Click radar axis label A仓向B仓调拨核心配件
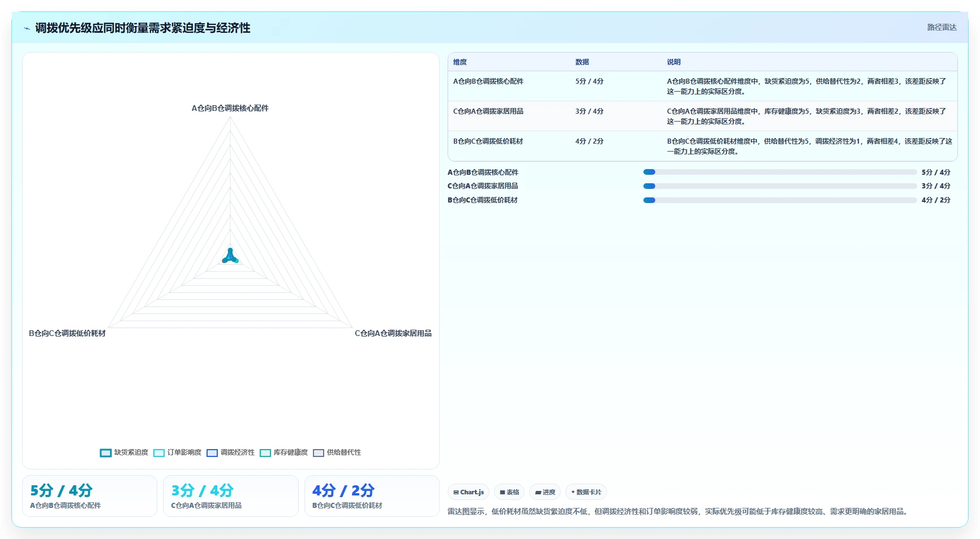980x539 pixels. coord(230,108)
